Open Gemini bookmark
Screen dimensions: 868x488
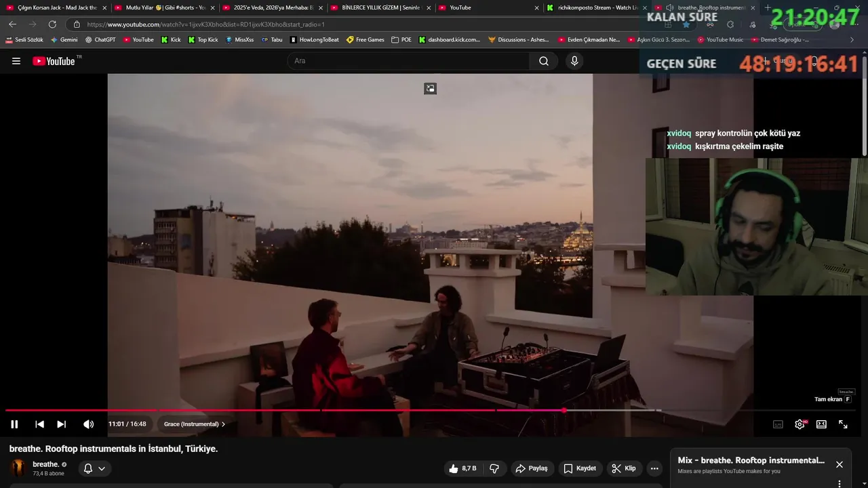(x=64, y=40)
